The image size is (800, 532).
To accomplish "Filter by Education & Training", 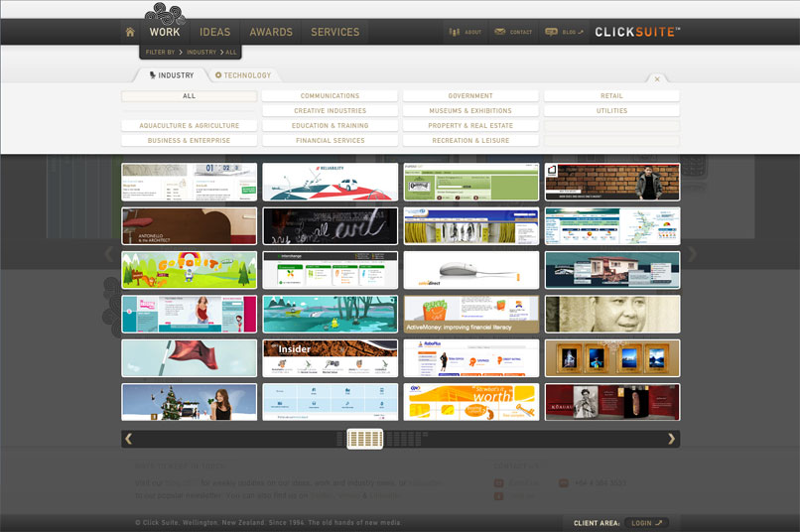I will pos(331,125).
